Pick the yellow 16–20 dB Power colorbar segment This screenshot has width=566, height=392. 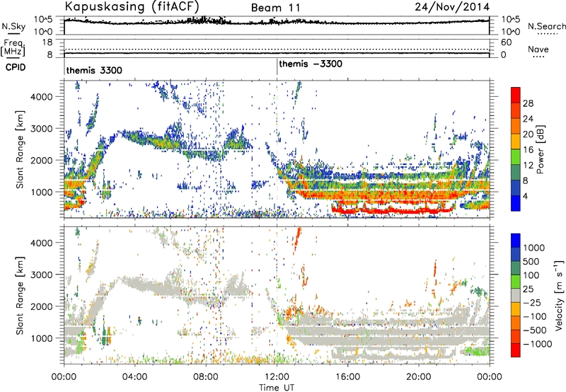coord(516,142)
